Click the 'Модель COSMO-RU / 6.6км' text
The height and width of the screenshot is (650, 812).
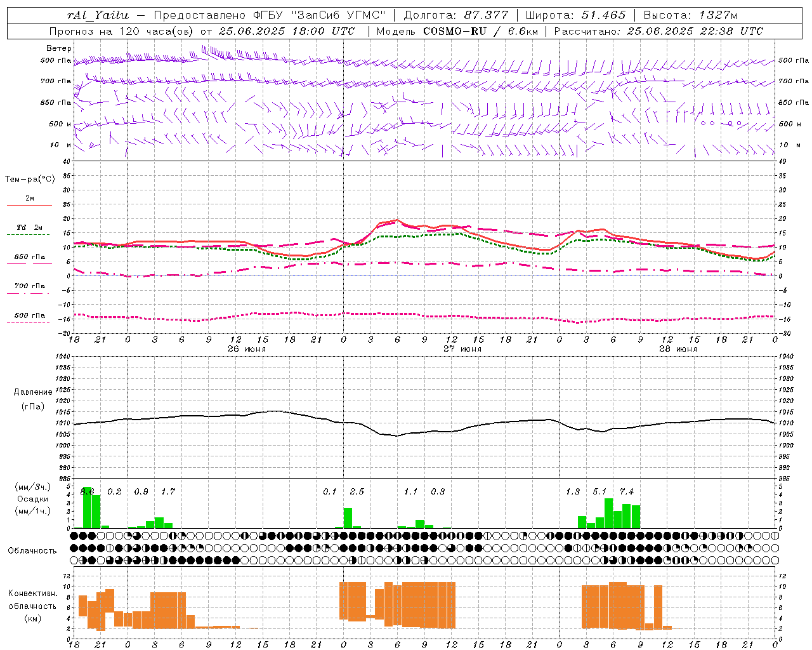pyautogui.click(x=457, y=31)
